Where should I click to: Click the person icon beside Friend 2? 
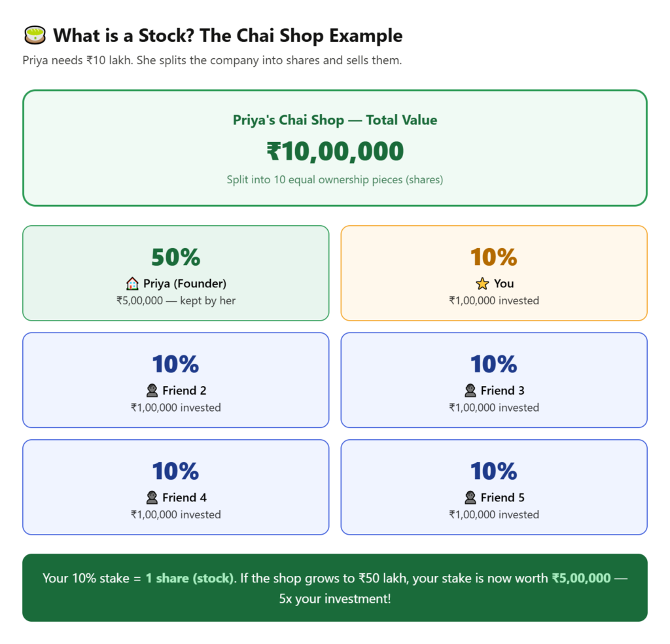152,391
